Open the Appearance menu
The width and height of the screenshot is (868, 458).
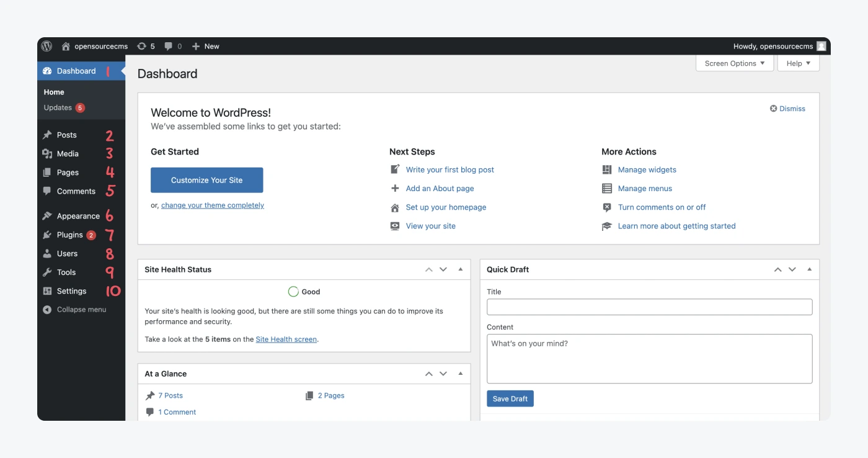pos(78,216)
